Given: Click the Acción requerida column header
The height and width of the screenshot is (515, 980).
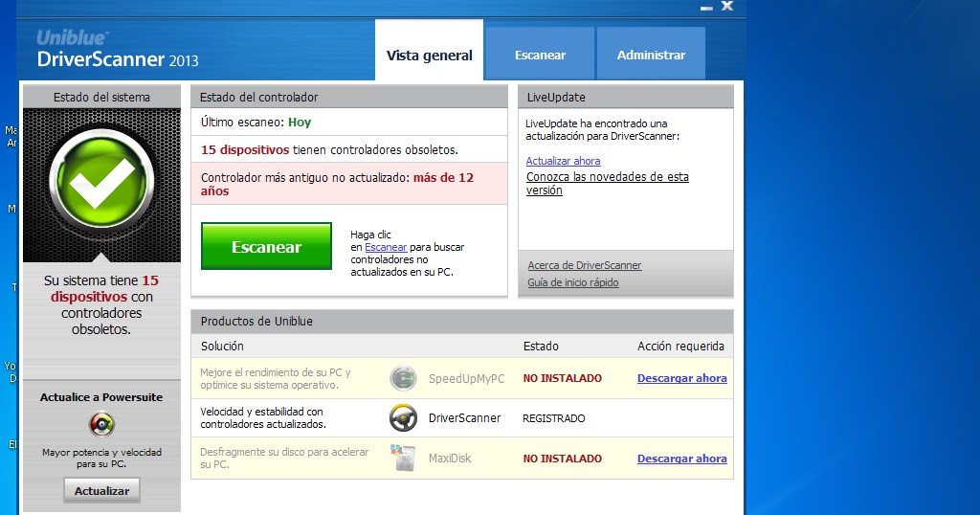Looking at the screenshot, I should point(680,346).
